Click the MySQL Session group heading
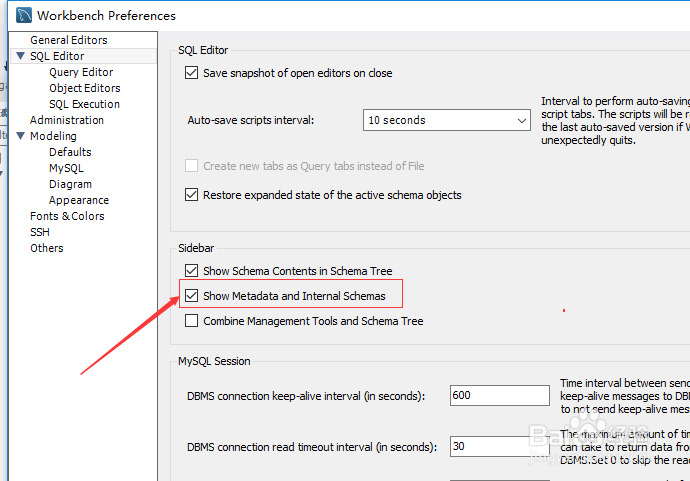The width and height of the screenshot is (690, 481). [x=214, y=361]
